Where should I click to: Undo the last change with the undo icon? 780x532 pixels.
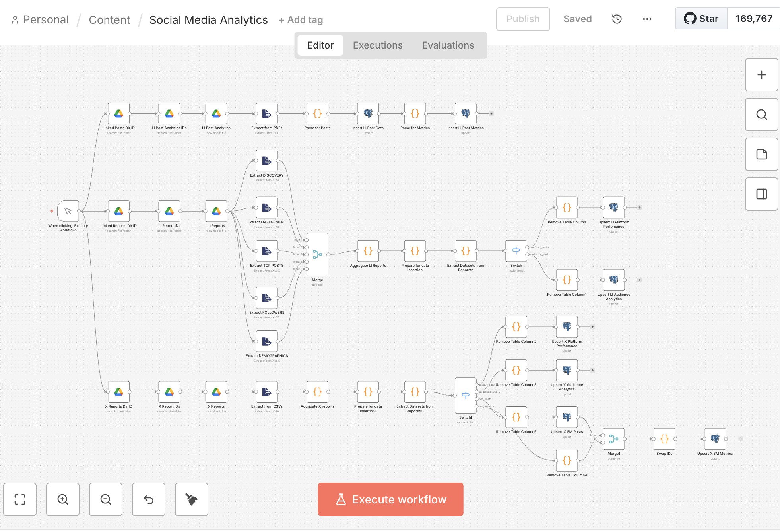[x=148, y=499]
